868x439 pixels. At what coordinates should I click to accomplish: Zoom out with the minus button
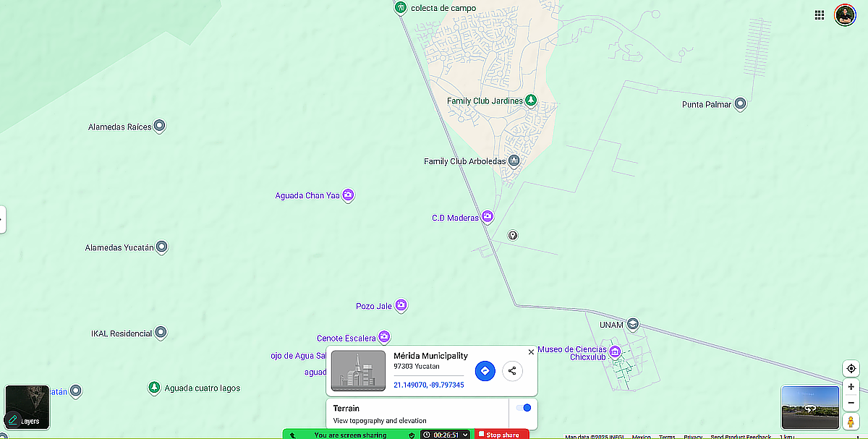coord(851,402)
